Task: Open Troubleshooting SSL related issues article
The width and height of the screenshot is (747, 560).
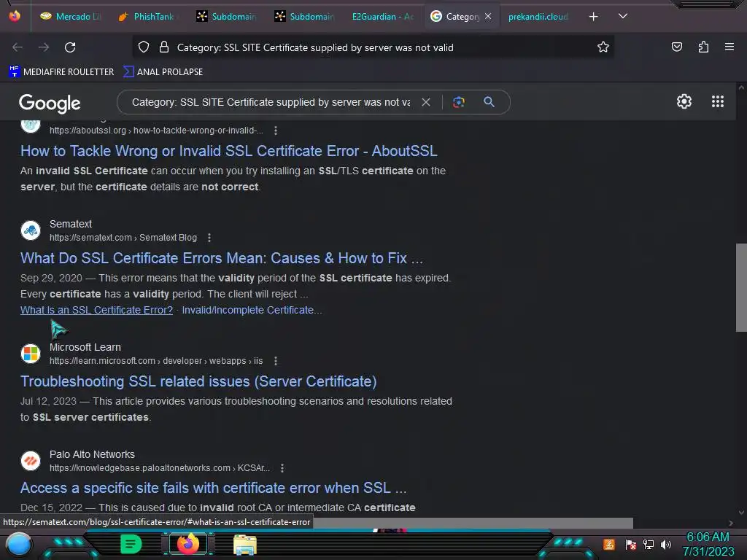Action: (x=198, y=381)
